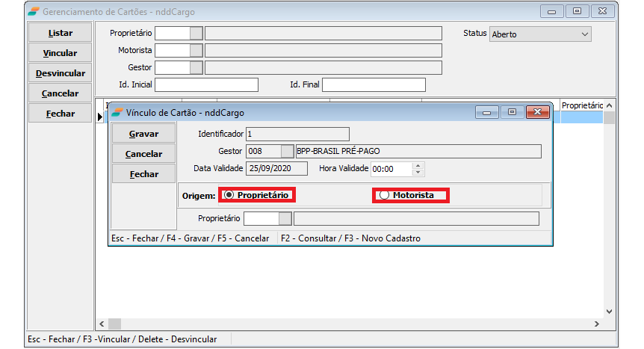Select the Proprietário origin radio button
This screenshot has width=644, height=349.
pos(229,195)
